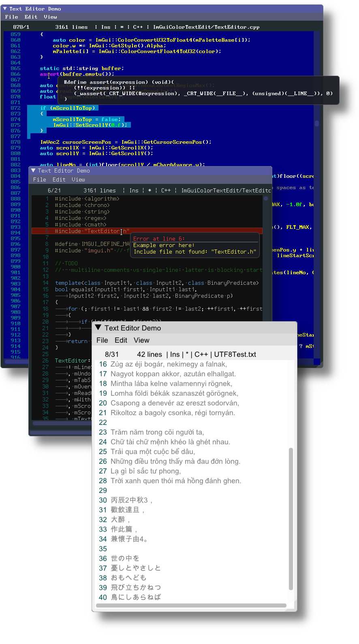
Task: Click the highlighted error line #include "TextEditor.h"
Action: [x=147, y=231]
